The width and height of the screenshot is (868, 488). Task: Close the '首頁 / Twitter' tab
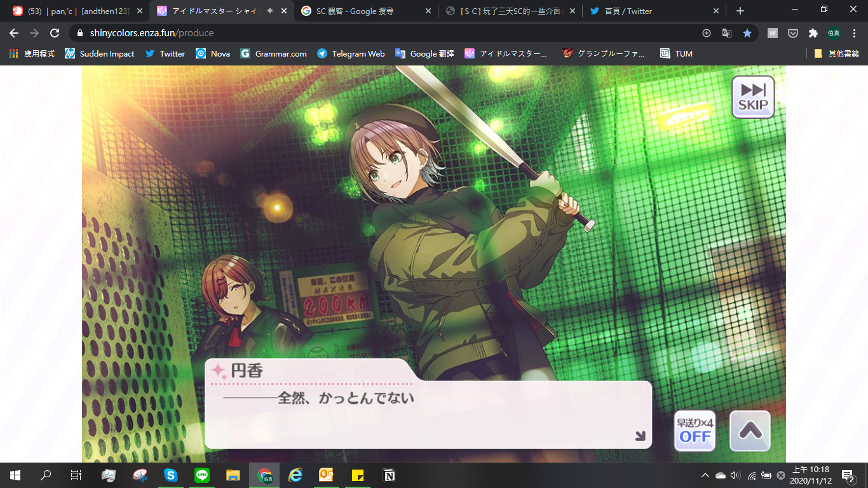coord(716,11)
